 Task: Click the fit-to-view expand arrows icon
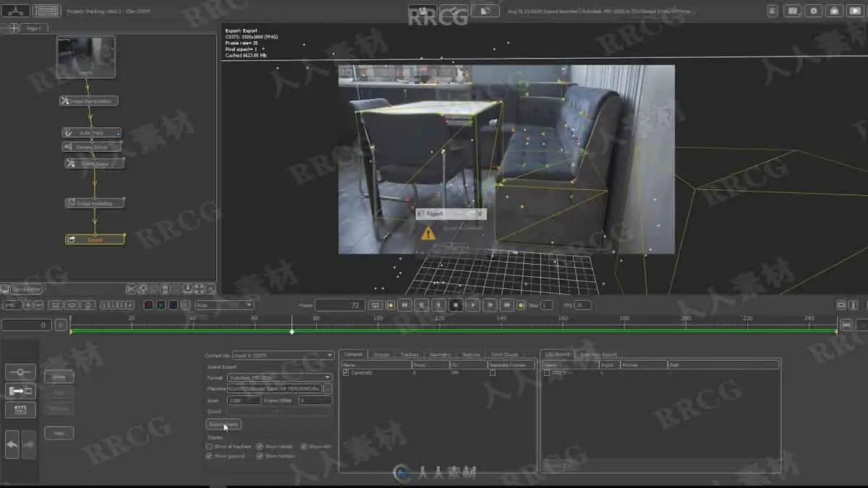200,288
